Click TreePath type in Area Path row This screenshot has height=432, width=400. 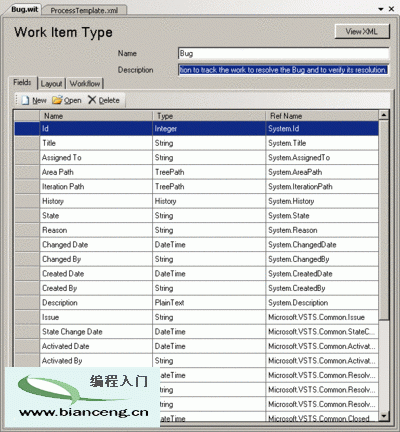point(209,172)
